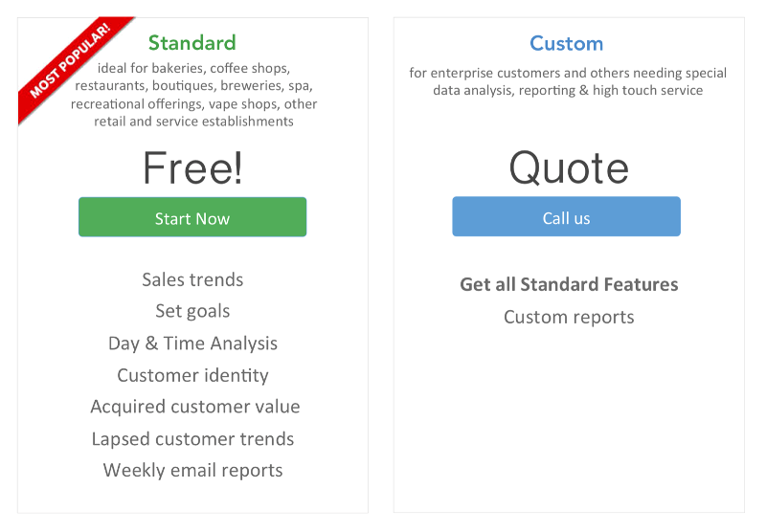Select the Custom plan heading
This screenshot has height=532, width=766.
pos(567,43)
